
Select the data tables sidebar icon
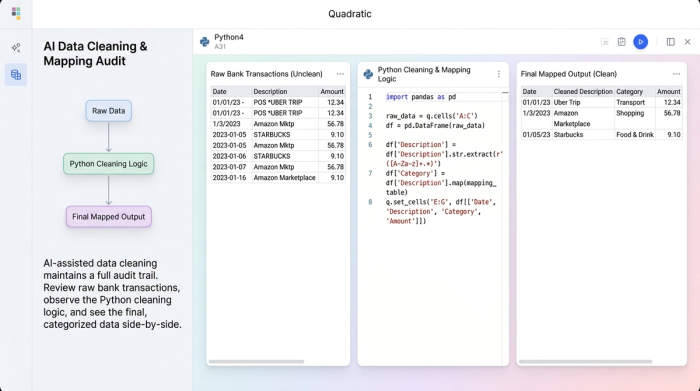[16, 75]
